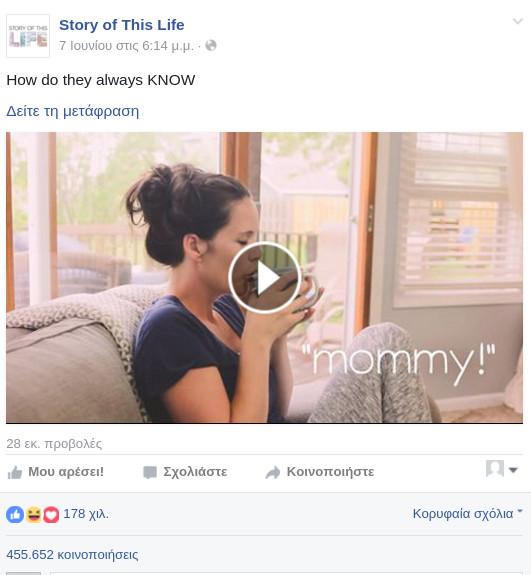This screenshot has height=575, width=531.
Task: Play the mommy video
Action: 265,278
